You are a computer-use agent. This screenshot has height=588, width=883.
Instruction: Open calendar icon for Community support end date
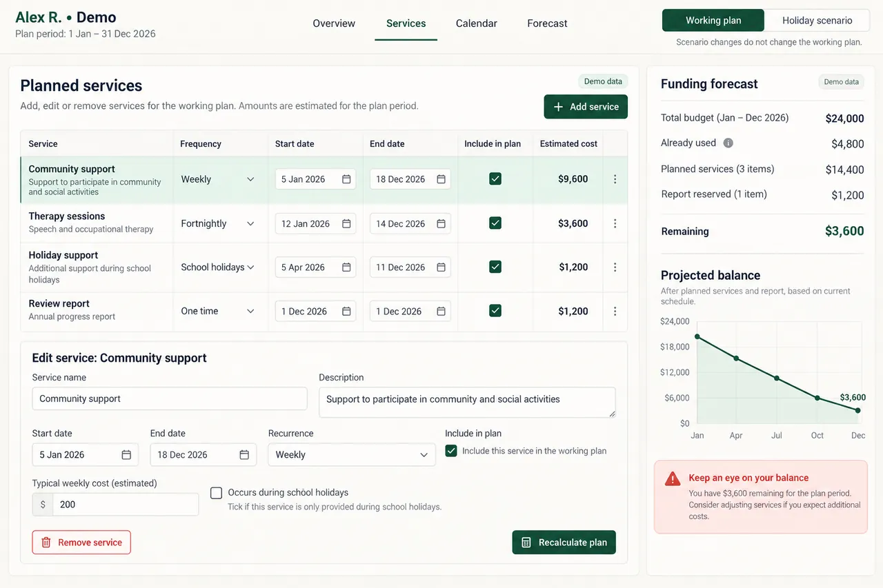pos(441,179)
